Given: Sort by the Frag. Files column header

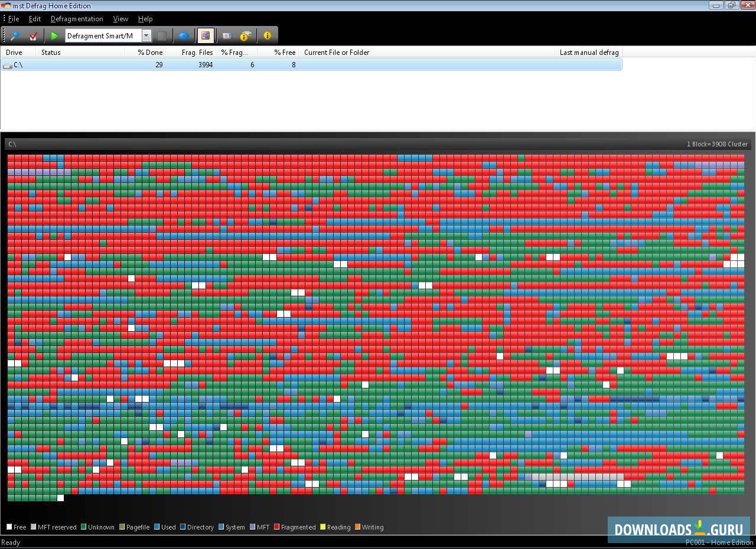Looking at the screenshot, I should [x=191, y=53].
